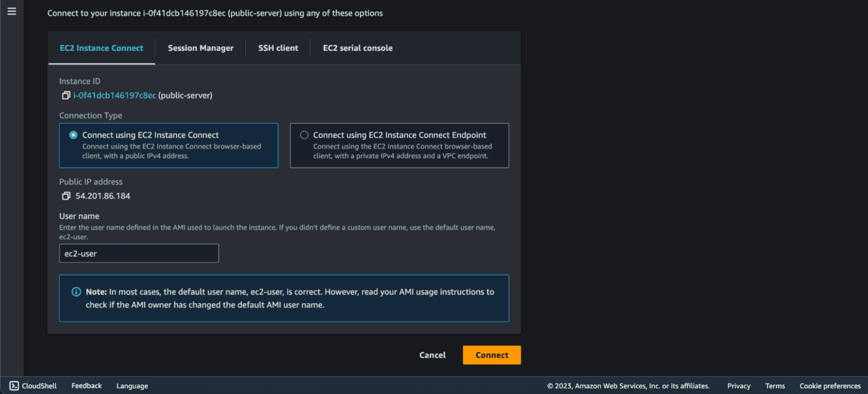Image resolution: width=868 pixels, height=394 pixels.
Task: Click the Cancel button
Action: 432,355
